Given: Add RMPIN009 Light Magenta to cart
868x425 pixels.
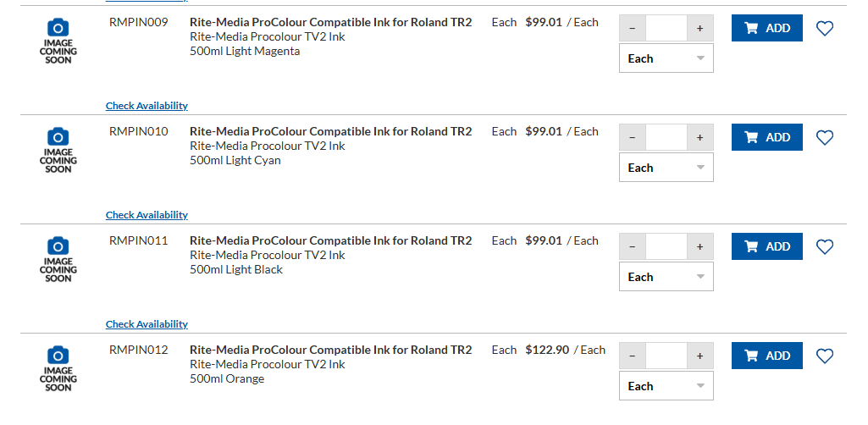Looking at the screenshot, I should (766, 28).
